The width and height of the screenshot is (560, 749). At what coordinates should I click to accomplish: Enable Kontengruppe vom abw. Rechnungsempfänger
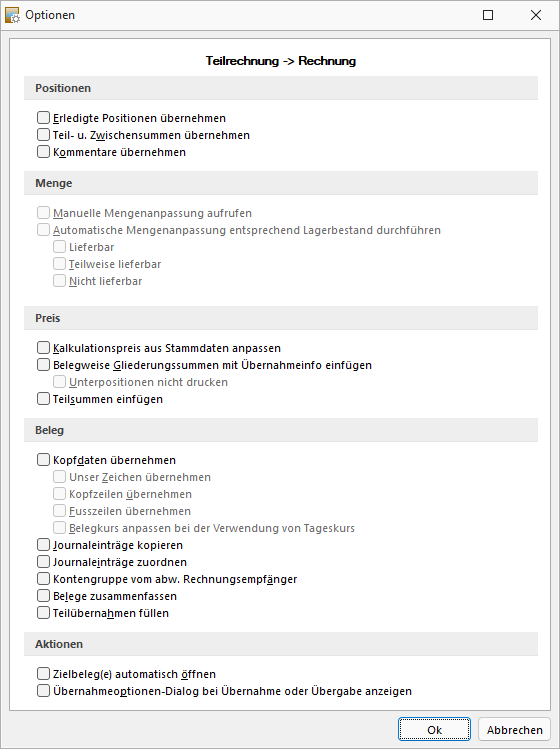pos(43,579)
